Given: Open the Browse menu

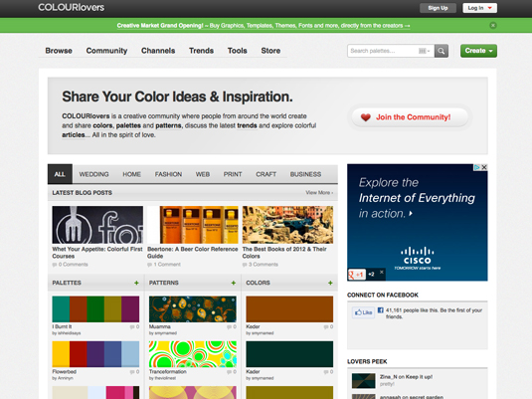Looking at the screenshot, I should coord(59,51).
